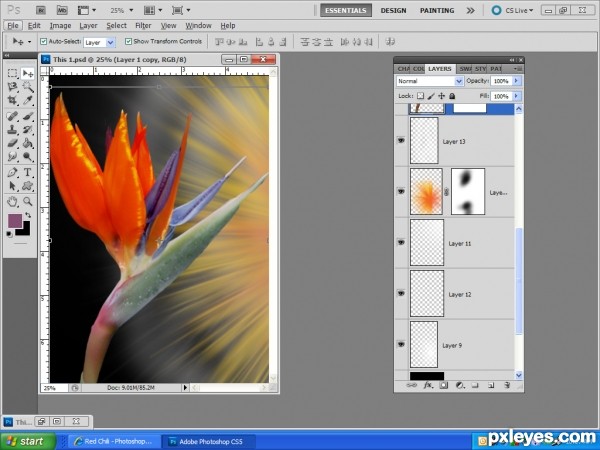
Task: Click the black background color swatch
Action: tap(24, 230)
